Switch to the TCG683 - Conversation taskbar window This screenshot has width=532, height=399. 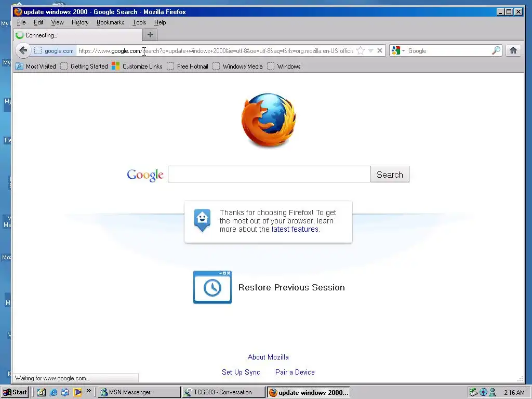click(x=223, y=392)
